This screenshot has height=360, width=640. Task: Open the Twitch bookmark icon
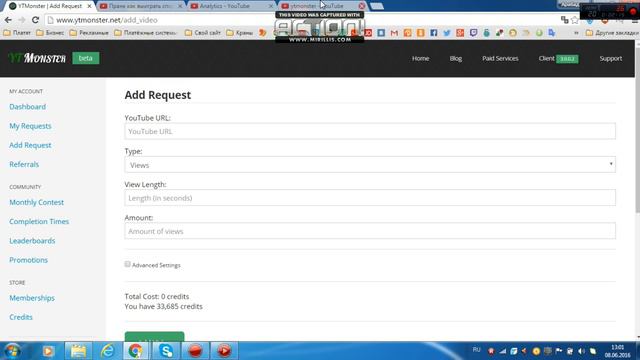point(473,33)
